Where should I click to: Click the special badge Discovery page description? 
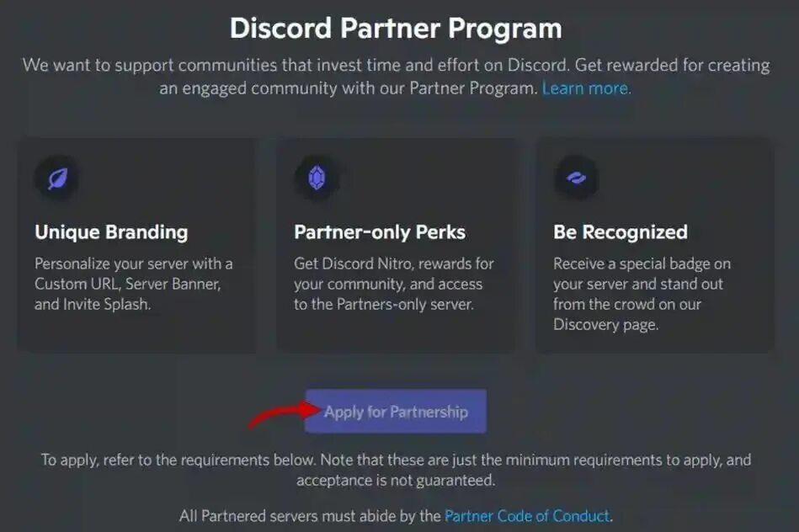point(642,294)
